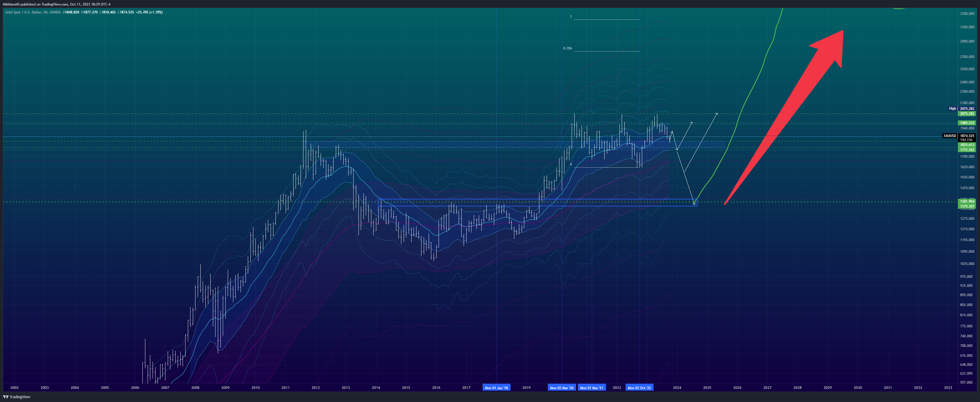980x402 pixels.
Task: Click the 2400.000 price axis tick
Action: [967, 82]
